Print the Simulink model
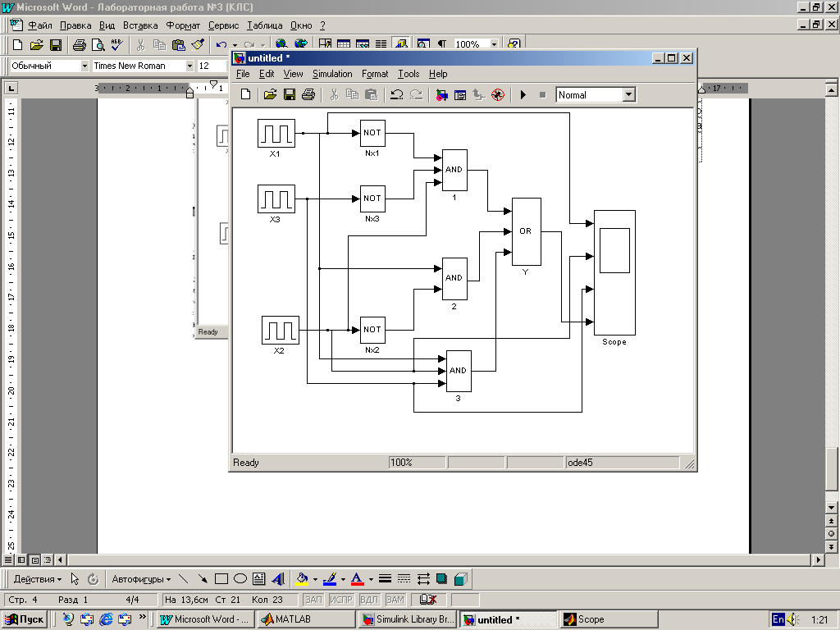840x630 pixels. coord(308,95)
